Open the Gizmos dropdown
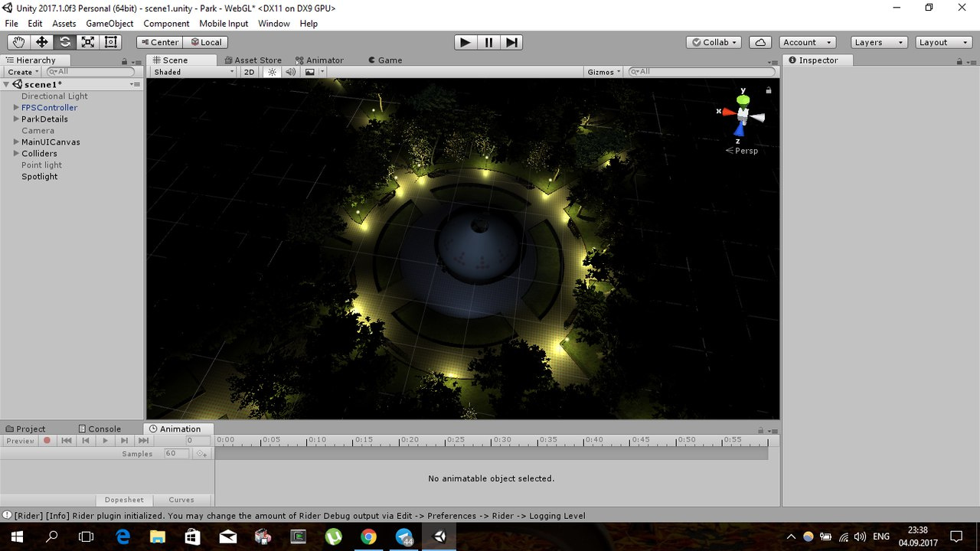Viewport: 980px width, 551px height. 604,72
